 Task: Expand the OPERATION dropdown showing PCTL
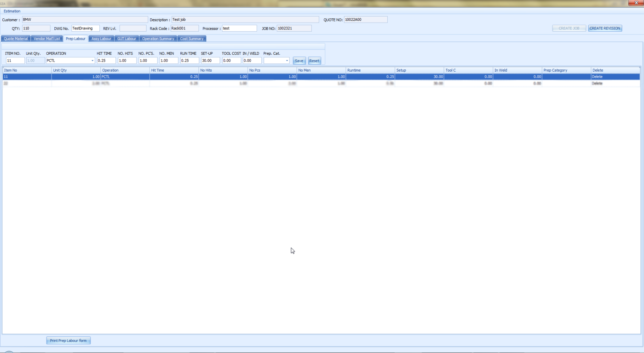(x=92, y=61)
